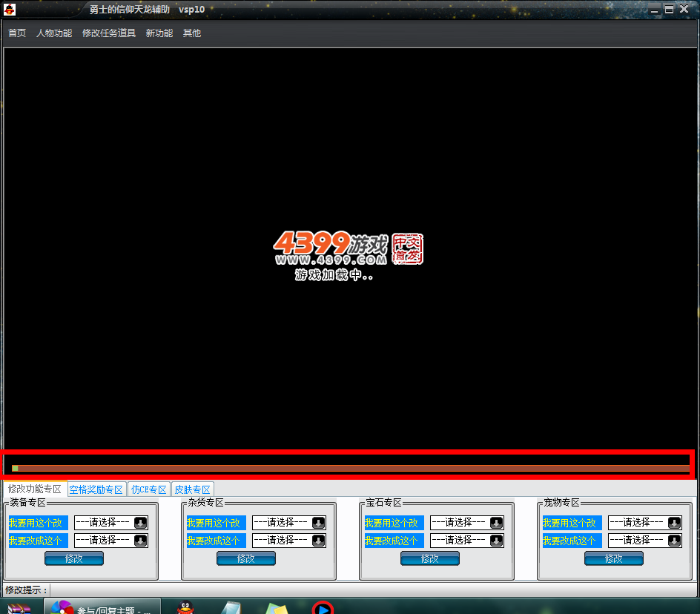
Task: Open the 其他 menu
Action: click(x=192, y=33)
